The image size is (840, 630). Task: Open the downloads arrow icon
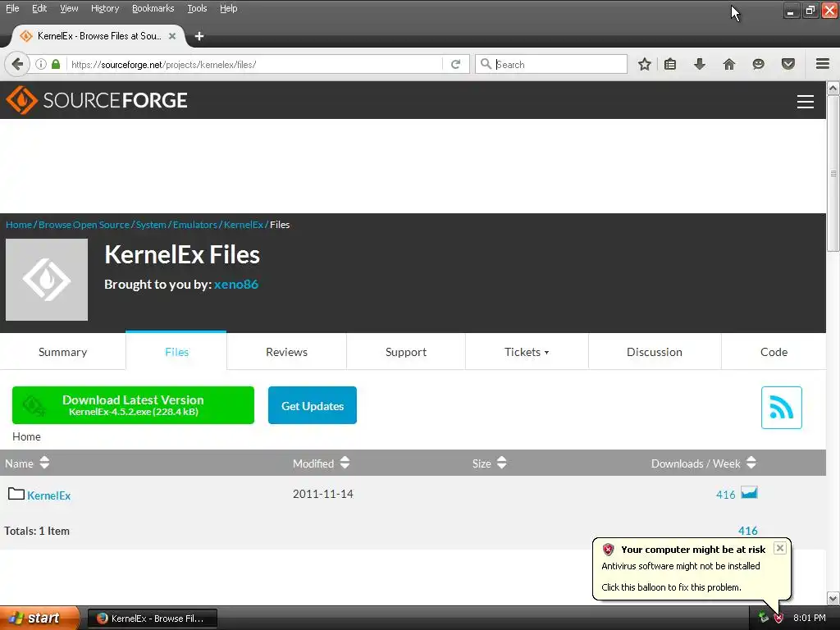tap(699, 64)
